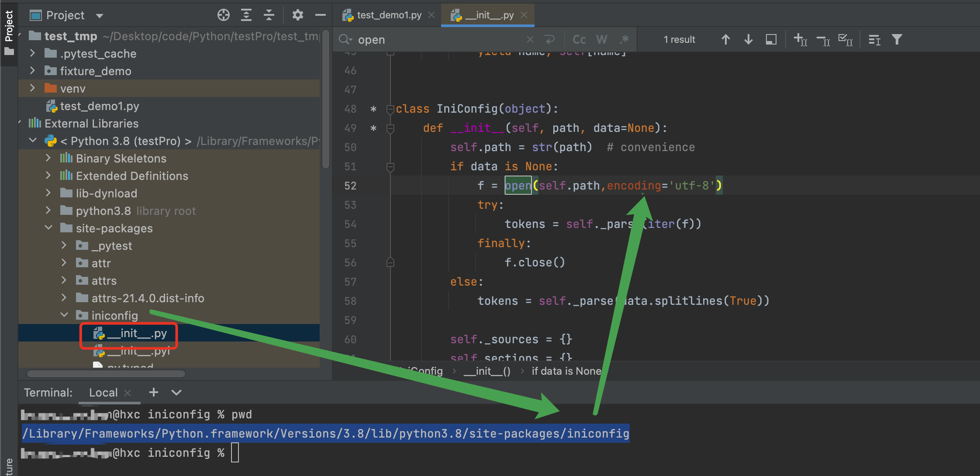Expand the venv folder
This screenshot has height=476, width=980.
(x=32, y=88)
